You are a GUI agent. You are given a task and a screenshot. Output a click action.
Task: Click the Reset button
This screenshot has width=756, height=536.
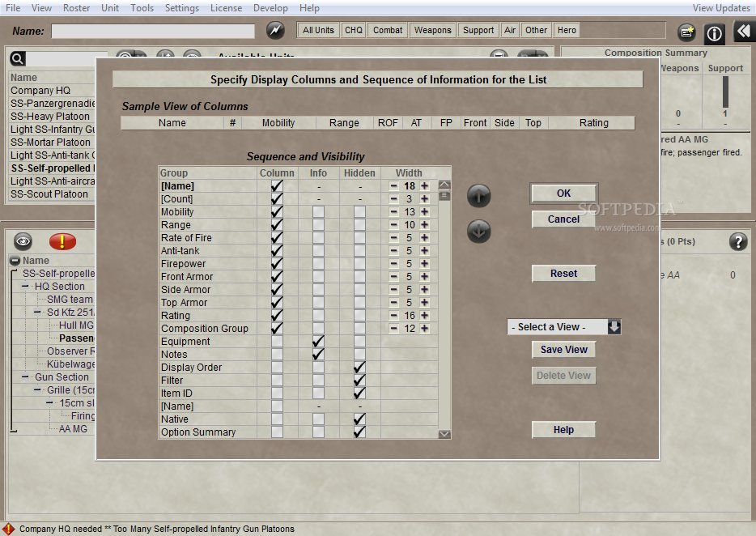point(563,274)
